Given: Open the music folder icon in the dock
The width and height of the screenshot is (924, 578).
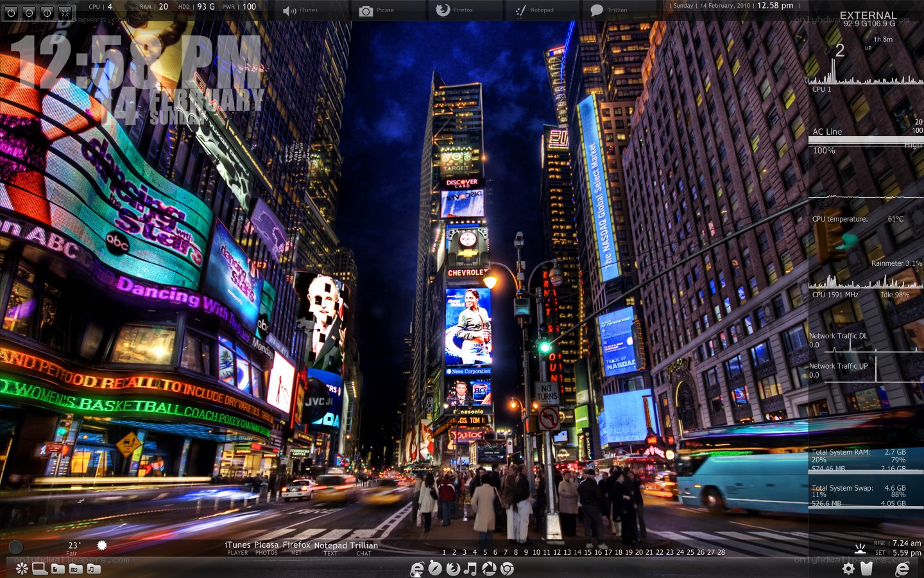Looking at the screenshot, I should coord(94,568).
